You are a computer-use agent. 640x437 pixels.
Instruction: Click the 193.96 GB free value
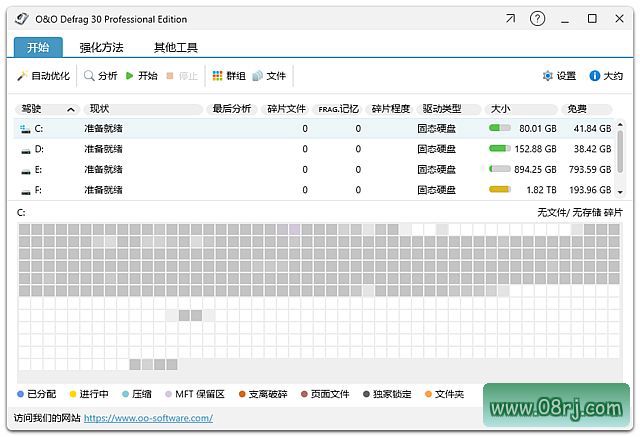pyautogui.click(x=590, y=190)
